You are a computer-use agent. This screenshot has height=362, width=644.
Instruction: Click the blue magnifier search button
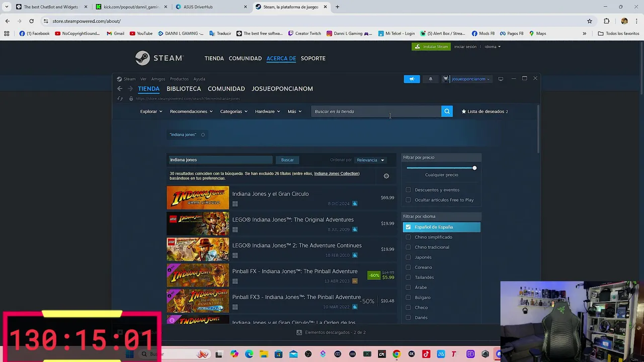click(x=447, y=111)
